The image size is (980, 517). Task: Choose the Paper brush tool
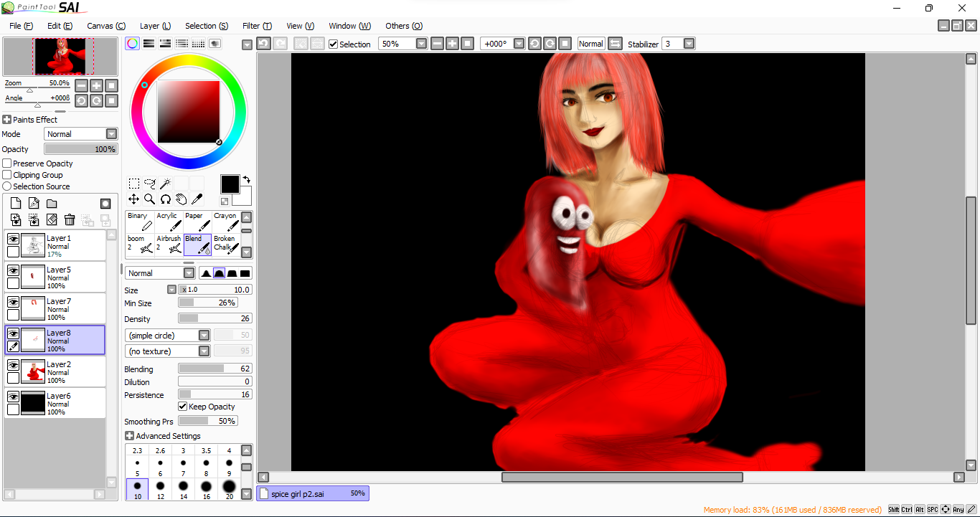(x=197, y=222)
